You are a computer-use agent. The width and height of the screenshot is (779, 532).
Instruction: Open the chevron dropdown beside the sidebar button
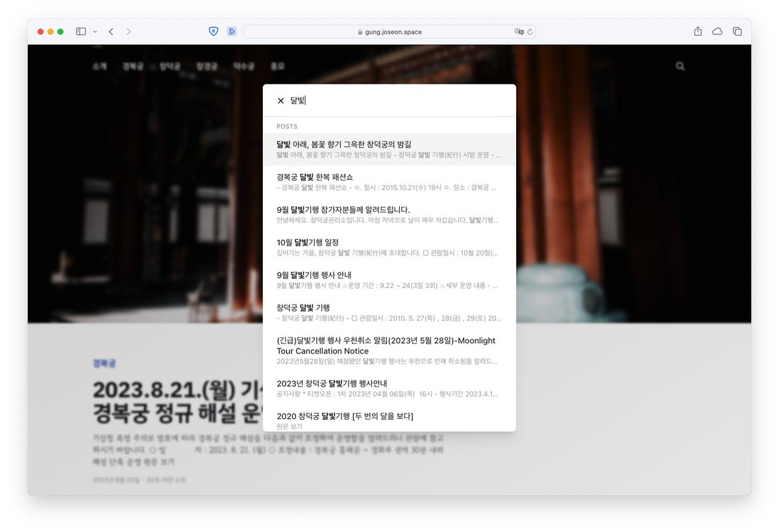coord(95,31)
